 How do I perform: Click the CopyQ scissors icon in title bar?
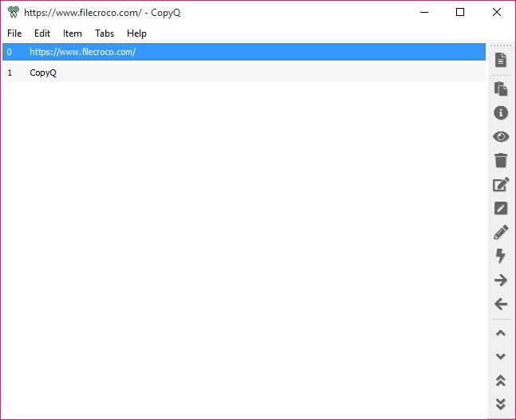coord(14,12)
